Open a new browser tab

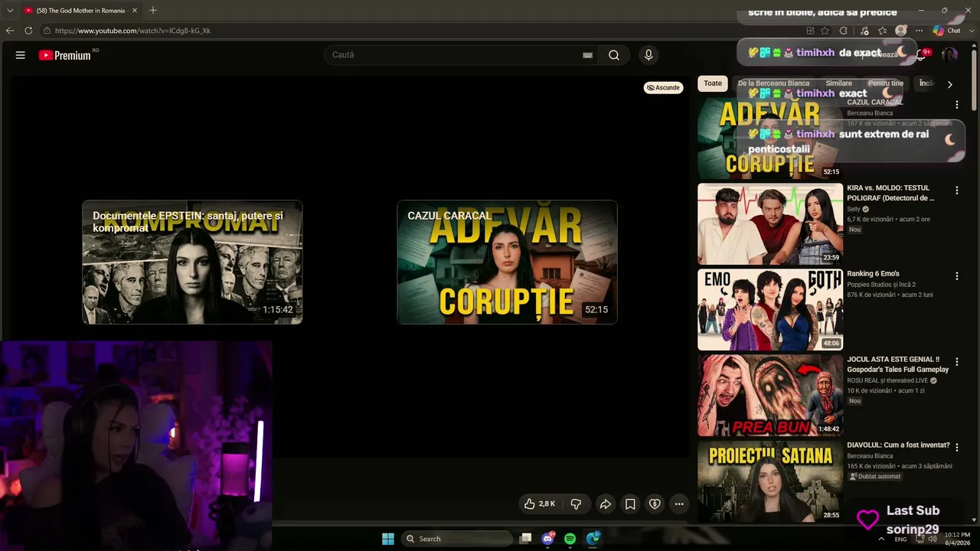(153, 10)
